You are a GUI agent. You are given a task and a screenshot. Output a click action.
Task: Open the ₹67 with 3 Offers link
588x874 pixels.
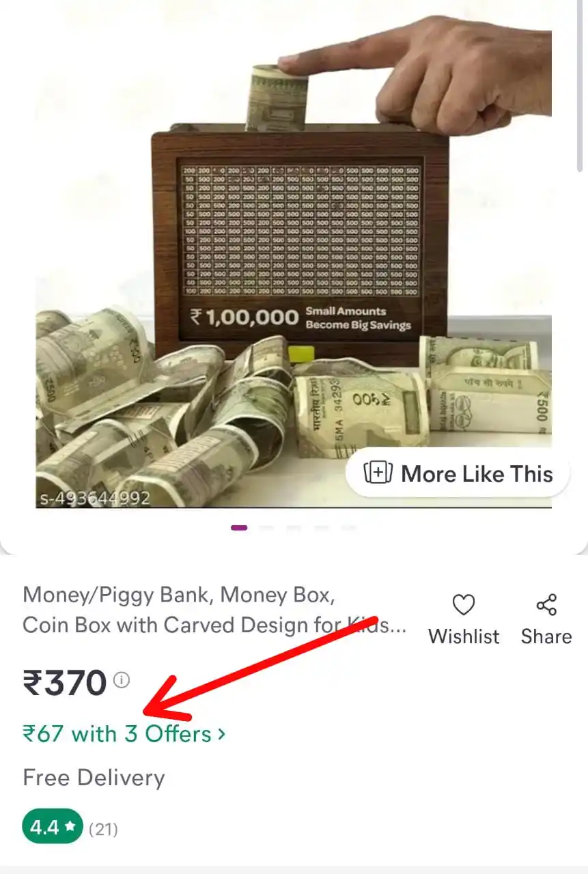124,734
